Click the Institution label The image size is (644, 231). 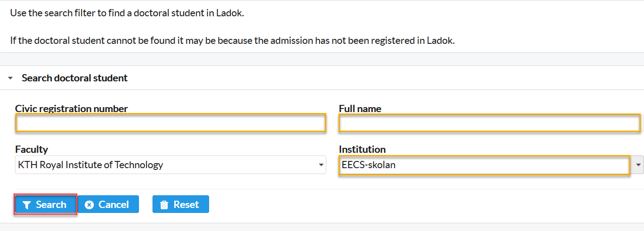coord(363,149)
